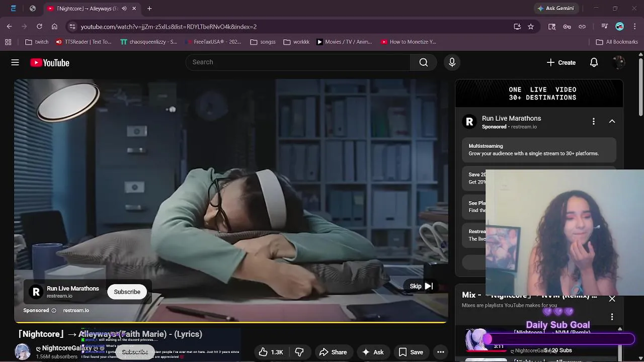Click install app icon in address bar

(517, 27)
